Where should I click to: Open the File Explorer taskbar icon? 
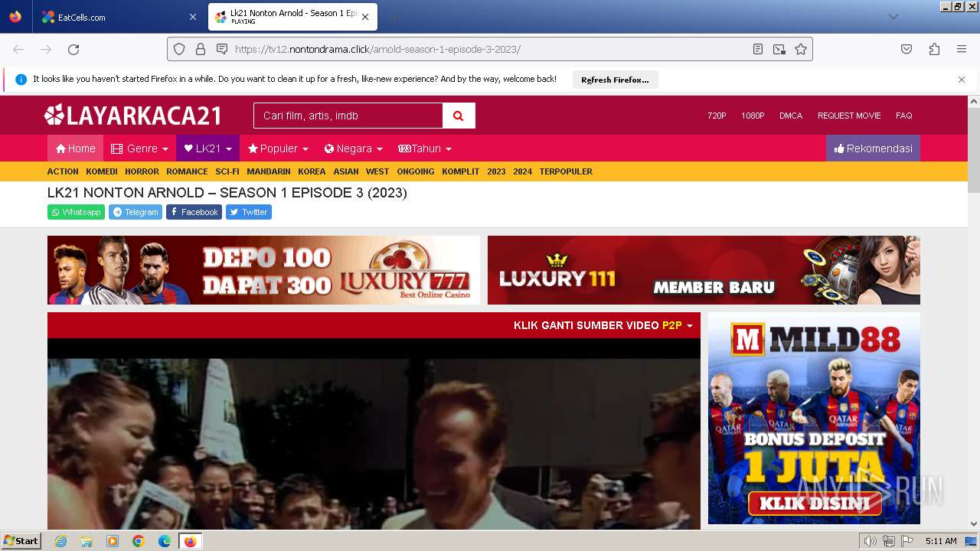point(87,541)
